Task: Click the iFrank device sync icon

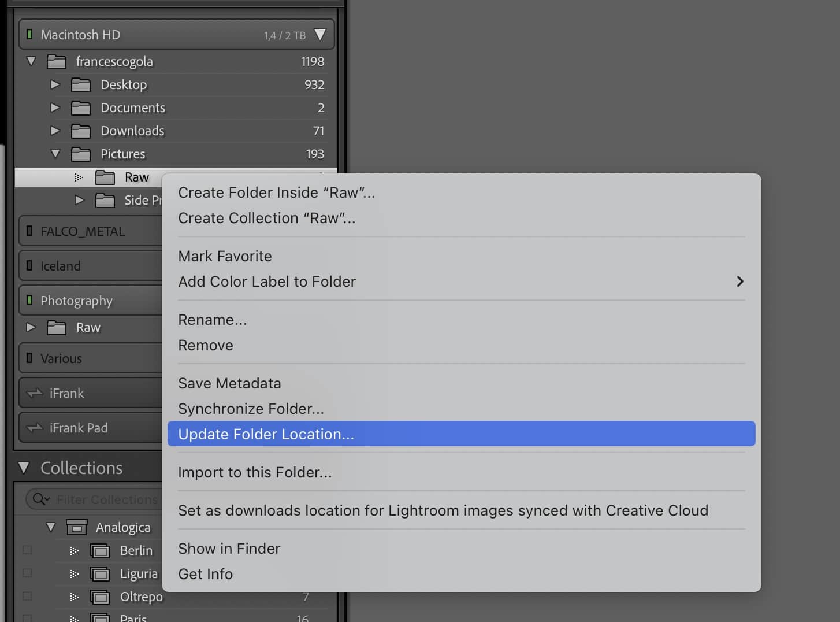Action: pyautogui.click(x=35, y=393)
